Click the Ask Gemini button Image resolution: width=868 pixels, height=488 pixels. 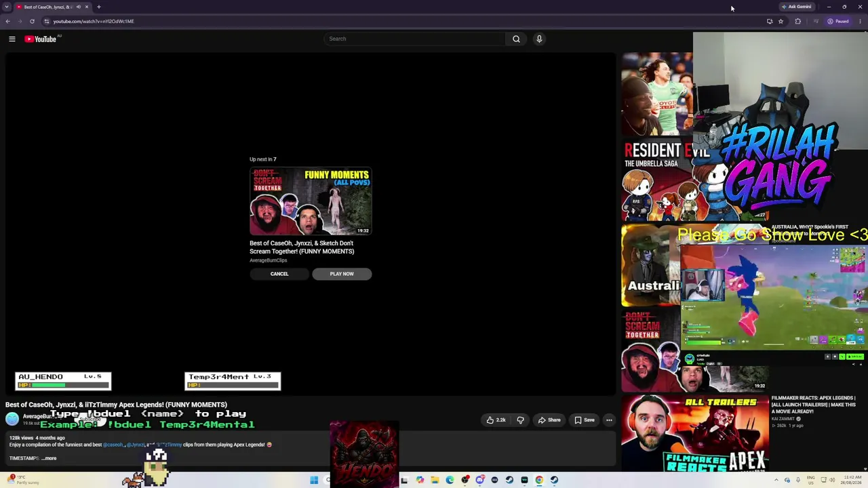coord(796,7)
